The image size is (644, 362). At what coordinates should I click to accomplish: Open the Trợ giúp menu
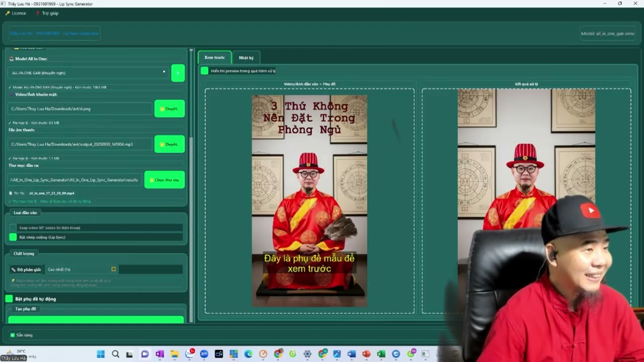[47, 13]
